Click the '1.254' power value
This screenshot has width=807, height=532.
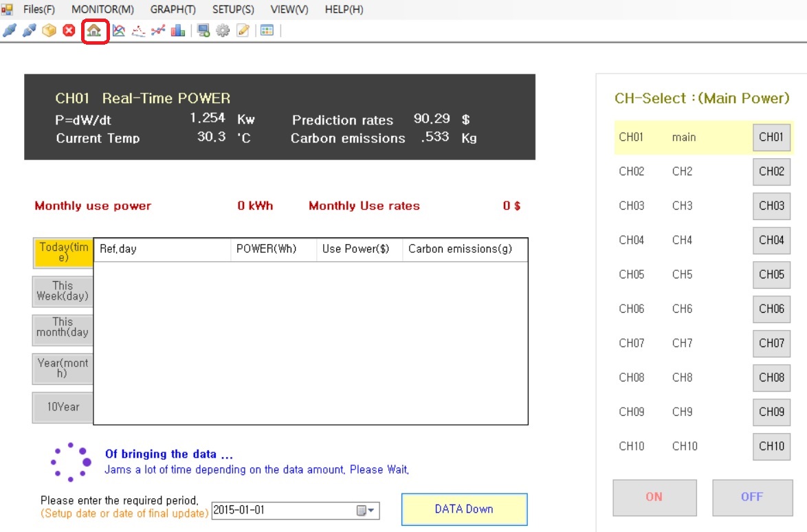[208, 118]
